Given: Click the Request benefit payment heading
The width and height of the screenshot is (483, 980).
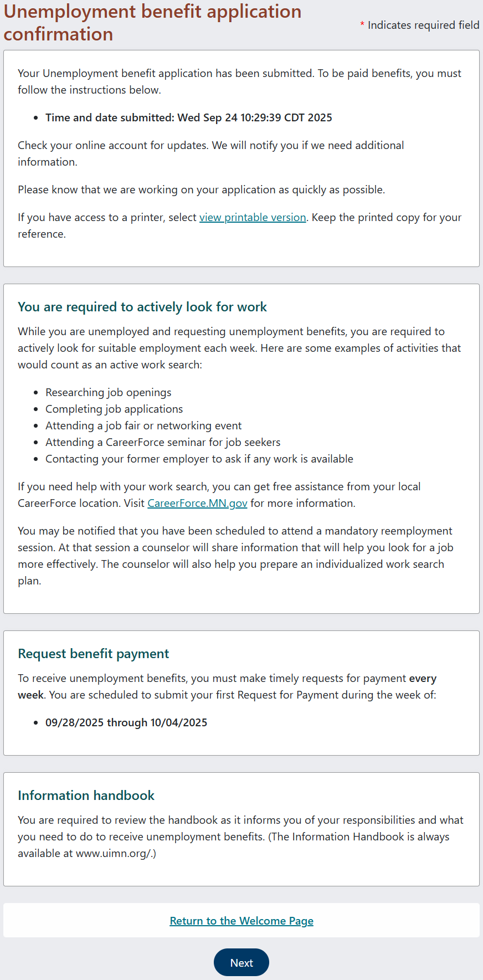Looking at the screenshot, I should (x=93, y=654).
